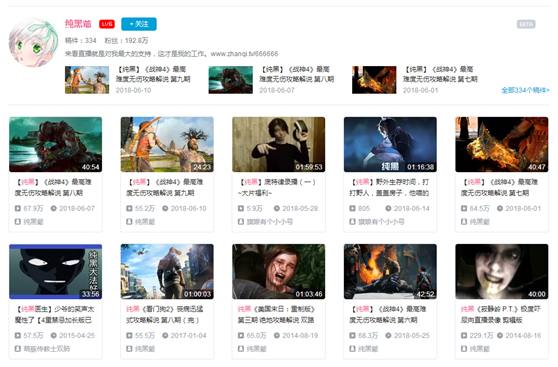The width and height of the screenshot is (558, 367).
Task: Click uploader icon on the 805-views card
Action: click(x=352, y=221)
